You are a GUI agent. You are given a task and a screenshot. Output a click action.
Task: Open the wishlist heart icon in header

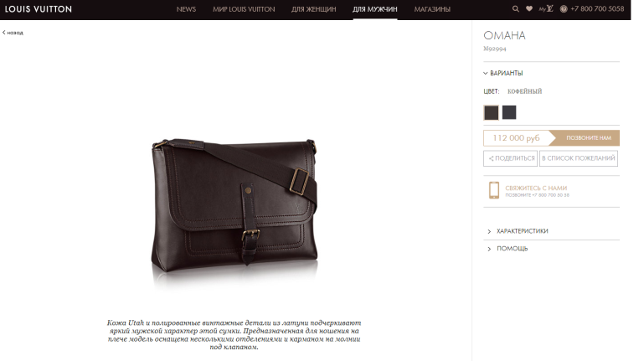click(x=529, y=8)
